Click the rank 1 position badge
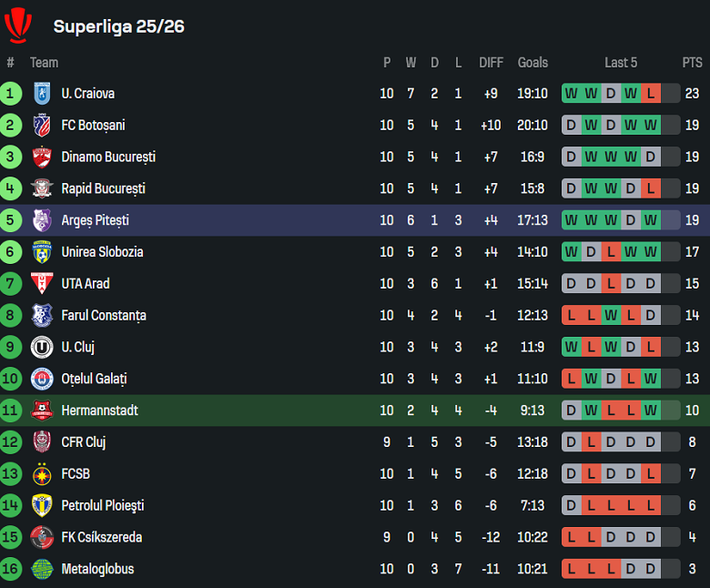710x588 pixels. 11,93
